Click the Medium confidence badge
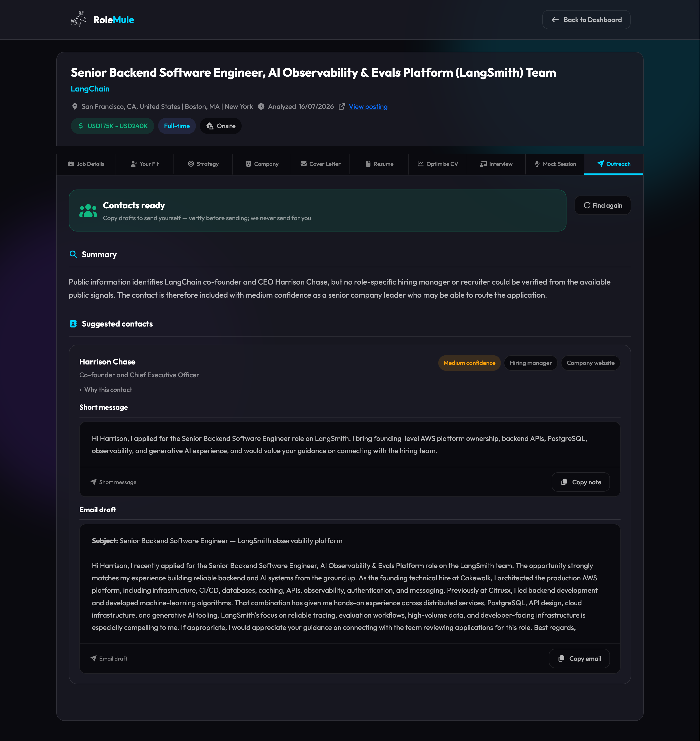Viewport: 700px width, 741px height. coord(469,363)
